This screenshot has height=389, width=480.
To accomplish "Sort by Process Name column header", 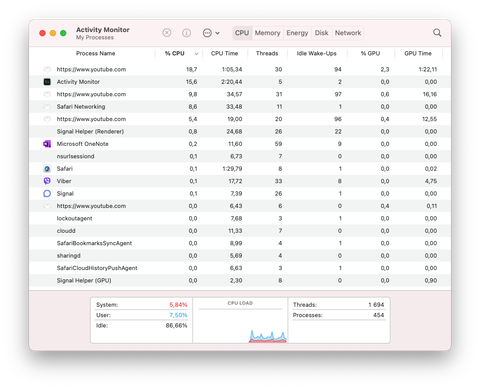I will [x=95, y=53].
